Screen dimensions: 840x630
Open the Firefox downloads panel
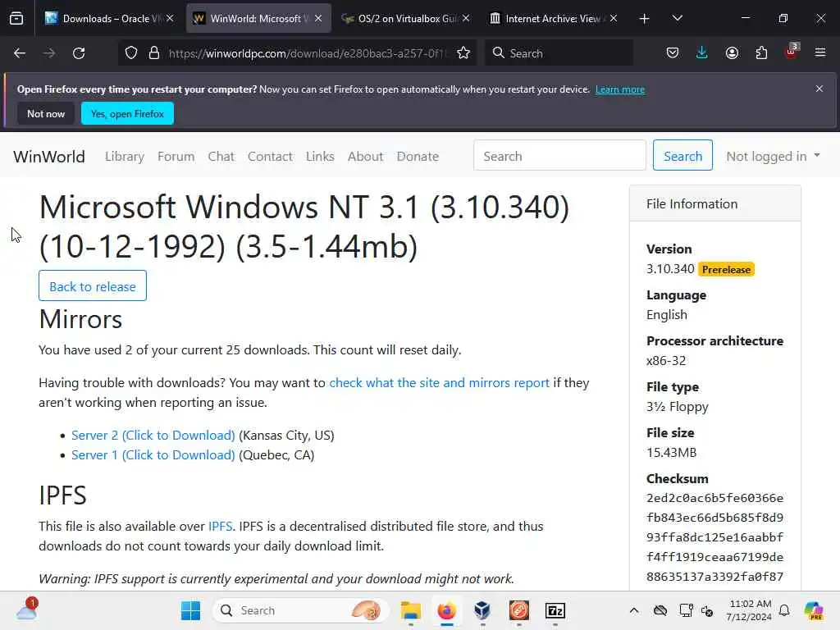coord(702,53)
